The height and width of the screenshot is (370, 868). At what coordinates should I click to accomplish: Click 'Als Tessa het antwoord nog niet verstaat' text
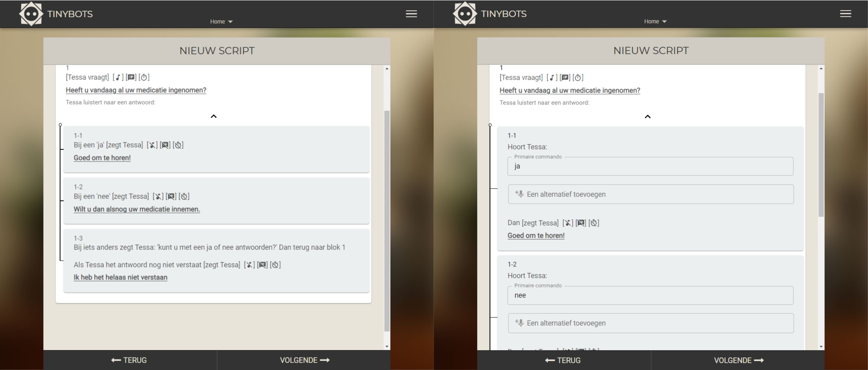pyautogui.click(x=137, y=265)
